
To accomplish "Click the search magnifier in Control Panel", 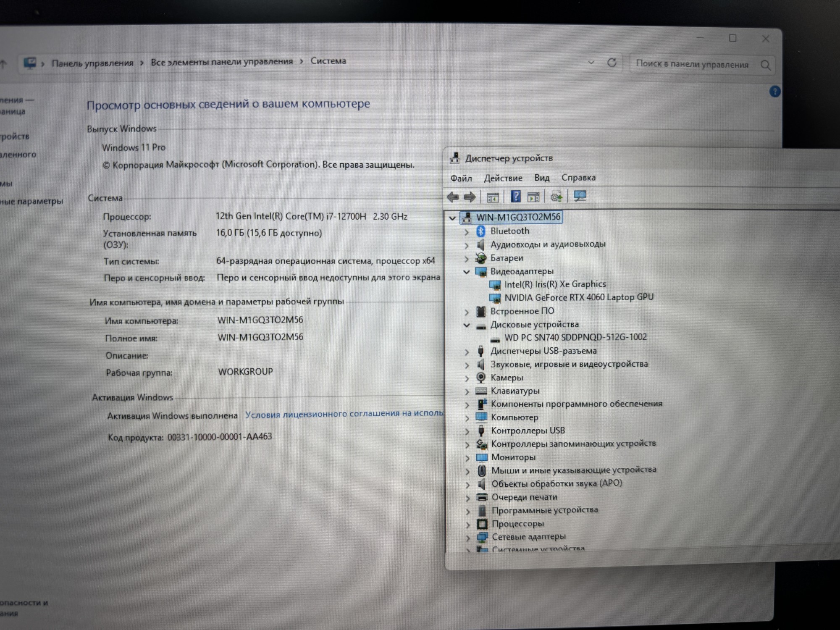I will pyautogui.click(x=765, y=65).
